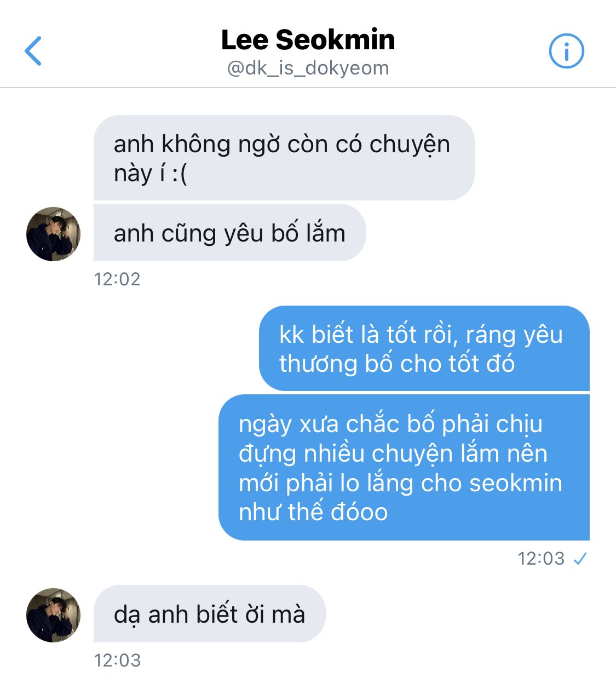
Task: Tap the @dk_is_dokyeom handle
Action: point(308,68)
